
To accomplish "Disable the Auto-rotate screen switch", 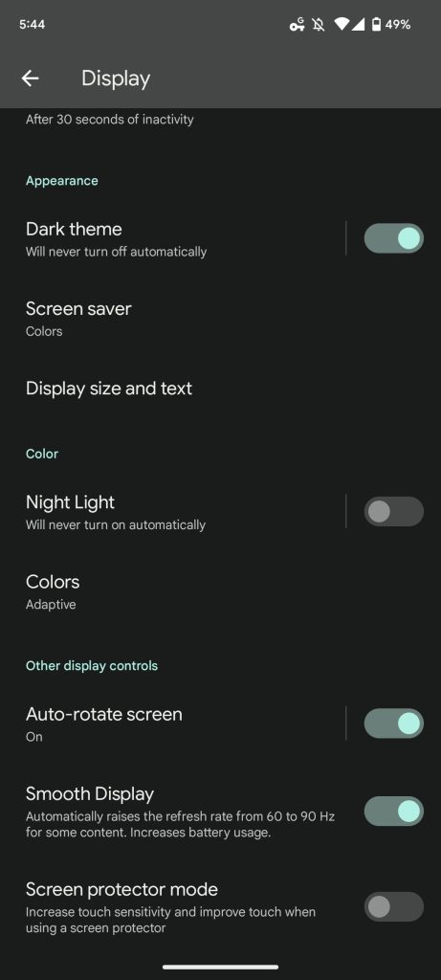I will tap(393, 724).
